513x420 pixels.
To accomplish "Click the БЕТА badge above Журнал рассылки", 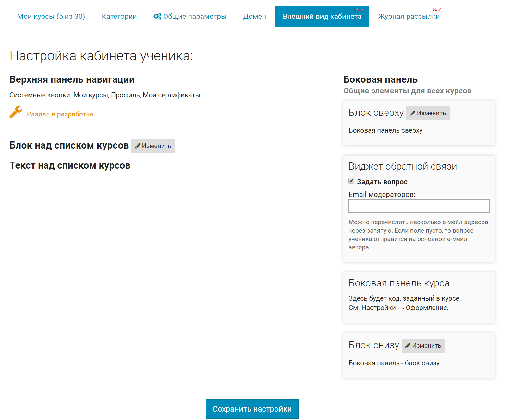I will 437,9.
